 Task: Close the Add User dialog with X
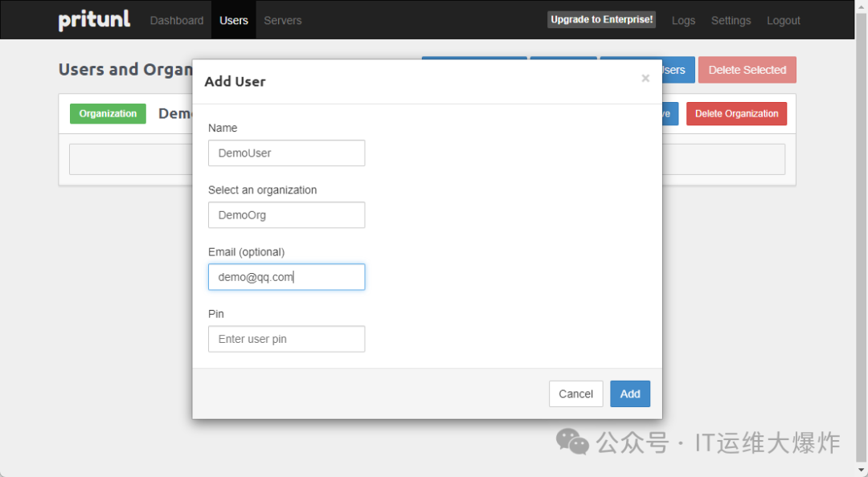(645, 79)
